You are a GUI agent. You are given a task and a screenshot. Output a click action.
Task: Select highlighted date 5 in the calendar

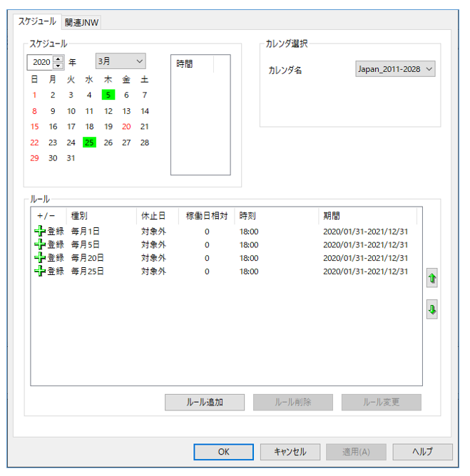[108, 95]
